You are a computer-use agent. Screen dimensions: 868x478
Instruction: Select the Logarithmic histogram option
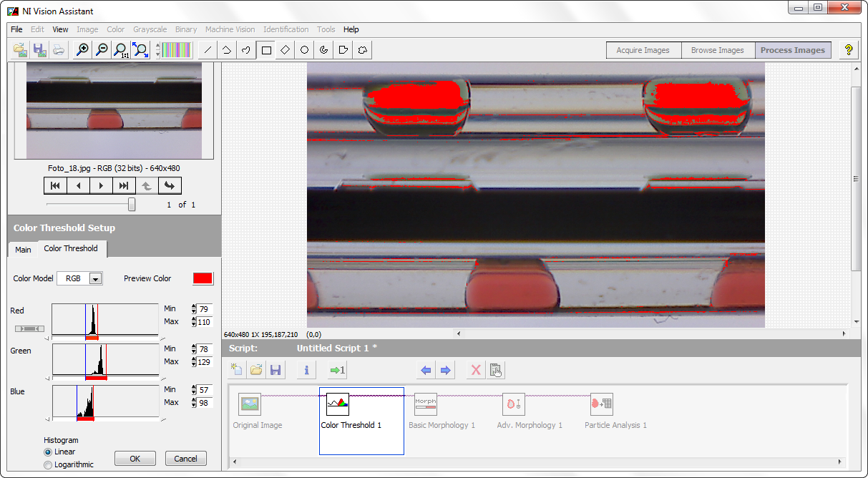48,465
